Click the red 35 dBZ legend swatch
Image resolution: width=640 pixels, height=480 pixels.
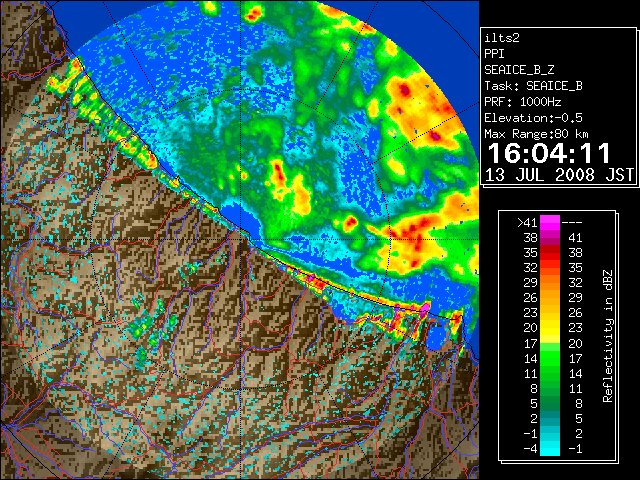(550, 253)
